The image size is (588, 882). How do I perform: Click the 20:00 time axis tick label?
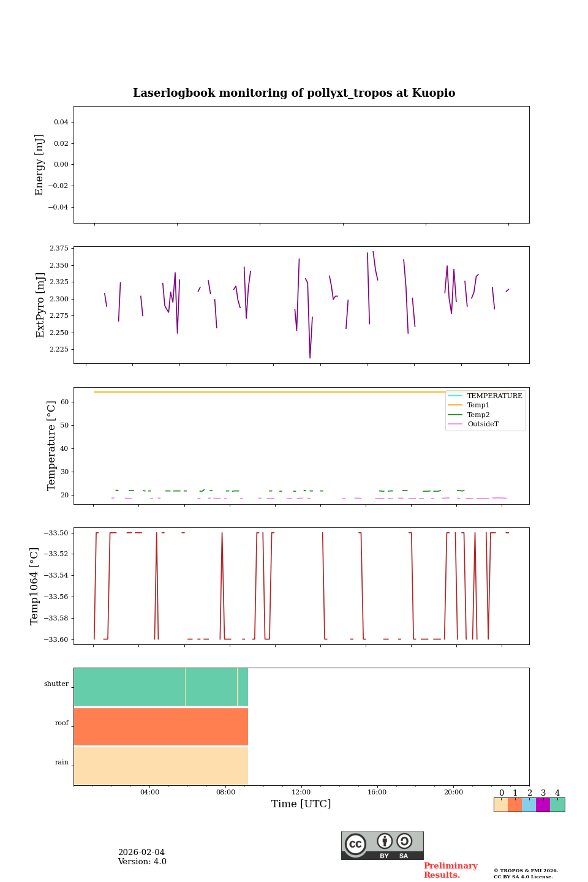point(453,793)
